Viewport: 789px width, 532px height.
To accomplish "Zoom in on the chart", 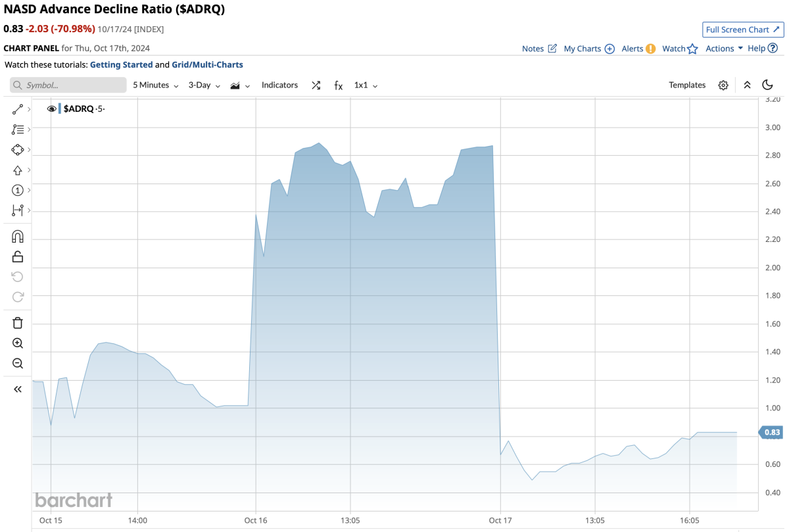I will click(x=18, y=343).
